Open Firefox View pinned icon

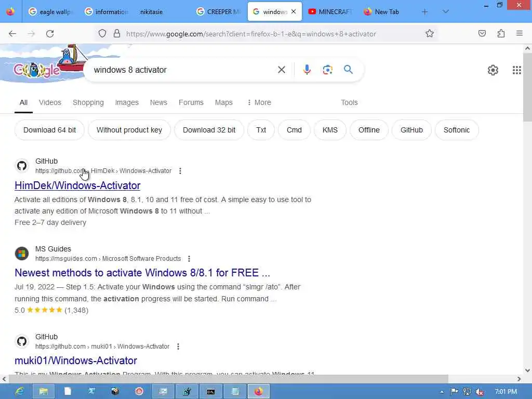10,11
